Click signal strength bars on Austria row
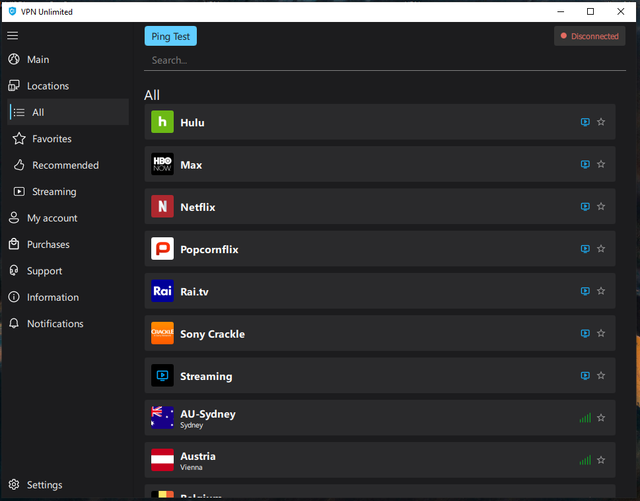The height and width of the screenshot is (501, 640). point(585,460)
